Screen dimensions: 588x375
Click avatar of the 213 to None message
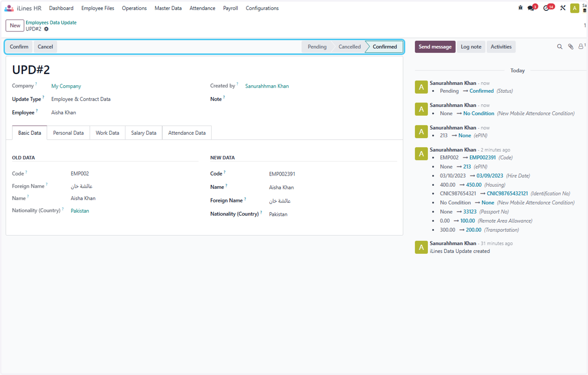pos(421,131)
